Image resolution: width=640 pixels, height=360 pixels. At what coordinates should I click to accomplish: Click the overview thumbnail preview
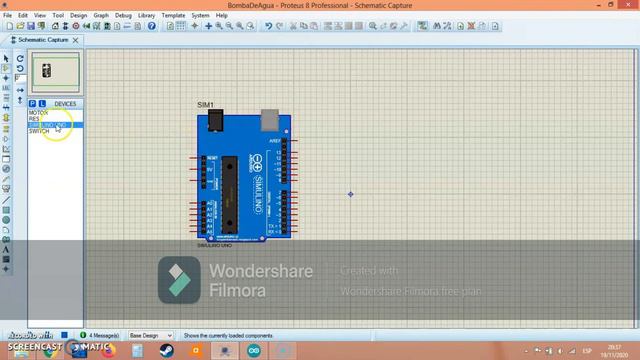[x=56, y=72]
